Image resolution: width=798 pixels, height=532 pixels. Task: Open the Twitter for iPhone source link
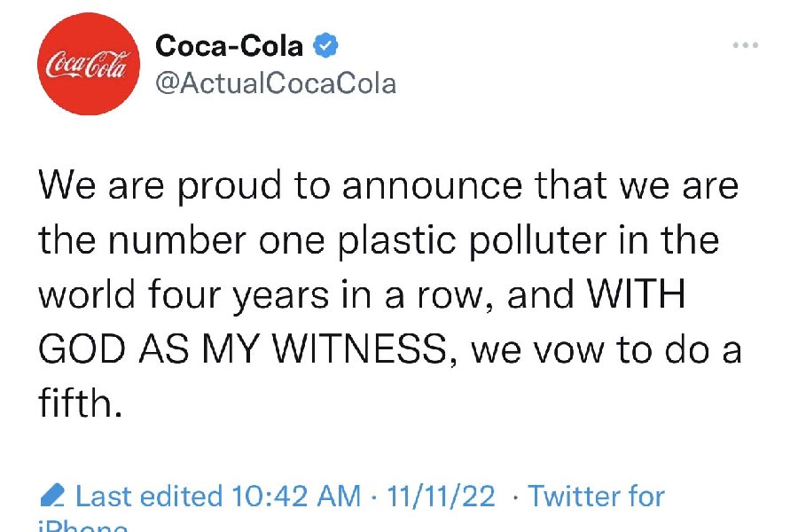click(x=596, y=496)
